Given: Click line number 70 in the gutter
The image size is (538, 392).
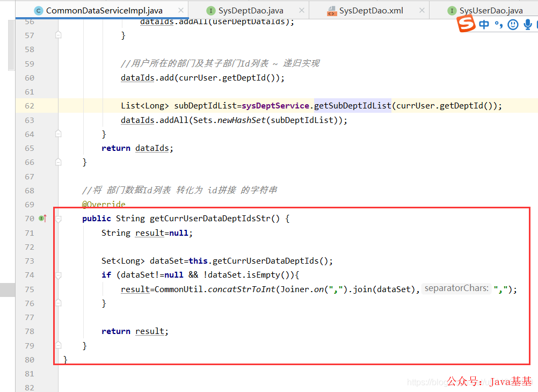Looking at the screenshot, I should 30,219.
